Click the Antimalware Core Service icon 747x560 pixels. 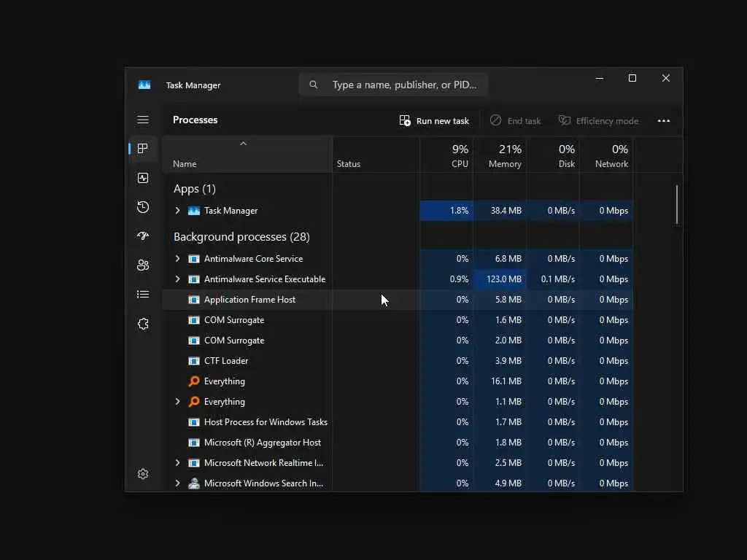(x=194, y=259)
